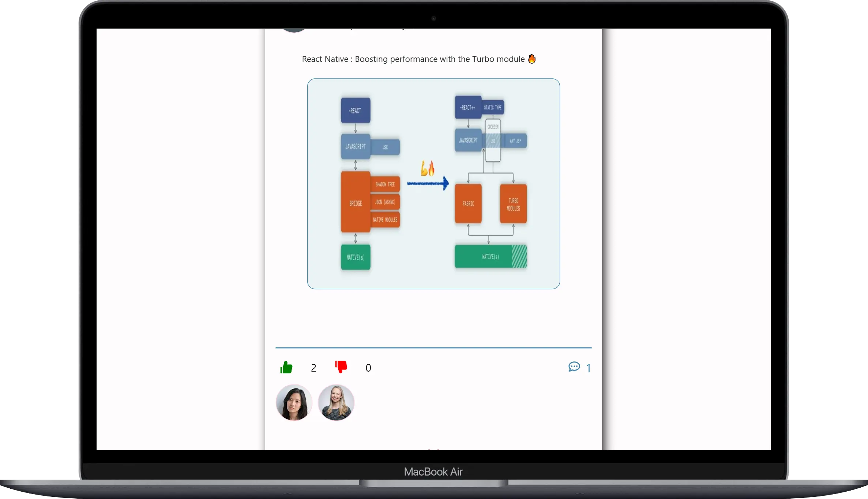Click the FABRIC box in diagram
This screenshot has width=868, height=499.
point(468,204)
